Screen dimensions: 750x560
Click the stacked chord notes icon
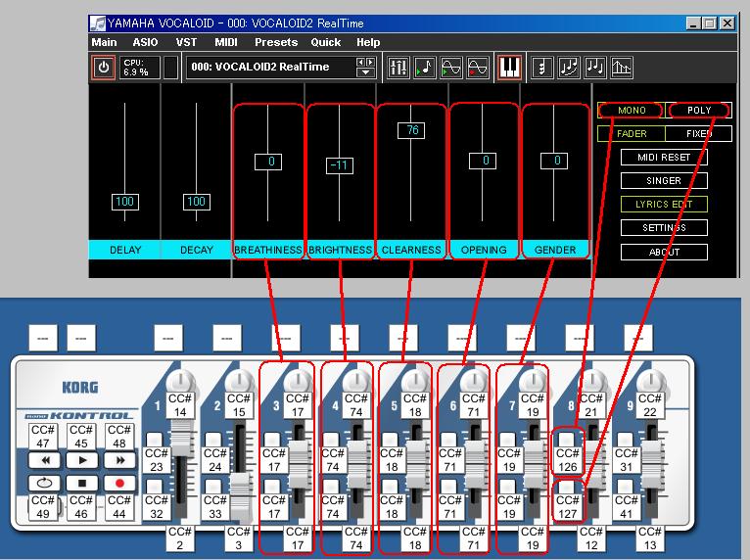point(542,68)
